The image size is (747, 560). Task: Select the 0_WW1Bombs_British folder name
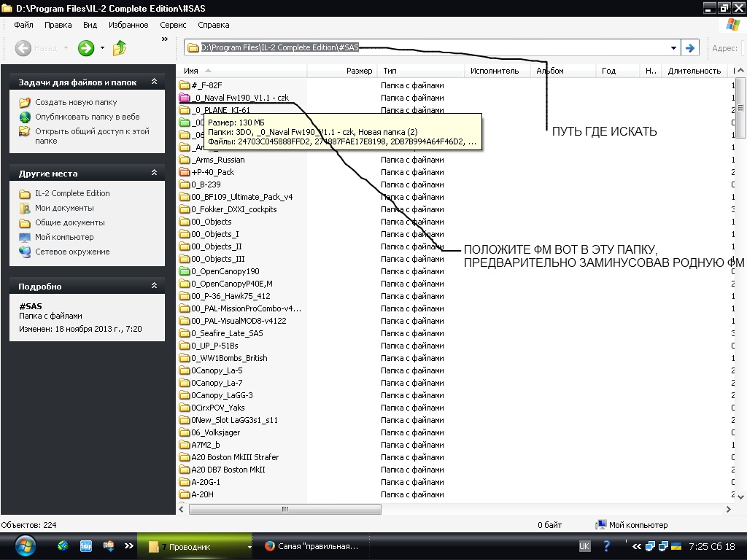pyautogui.click(x=229, y=357)
